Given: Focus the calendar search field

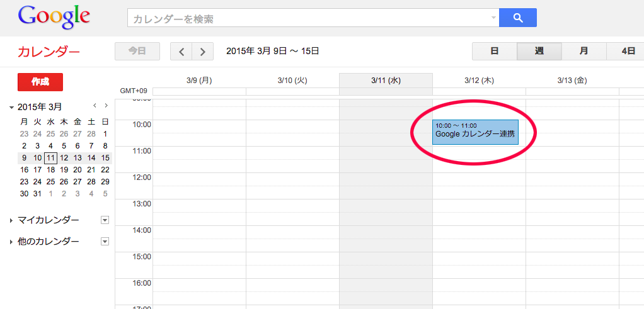Looking at the screenshot, I should [313, 18].
